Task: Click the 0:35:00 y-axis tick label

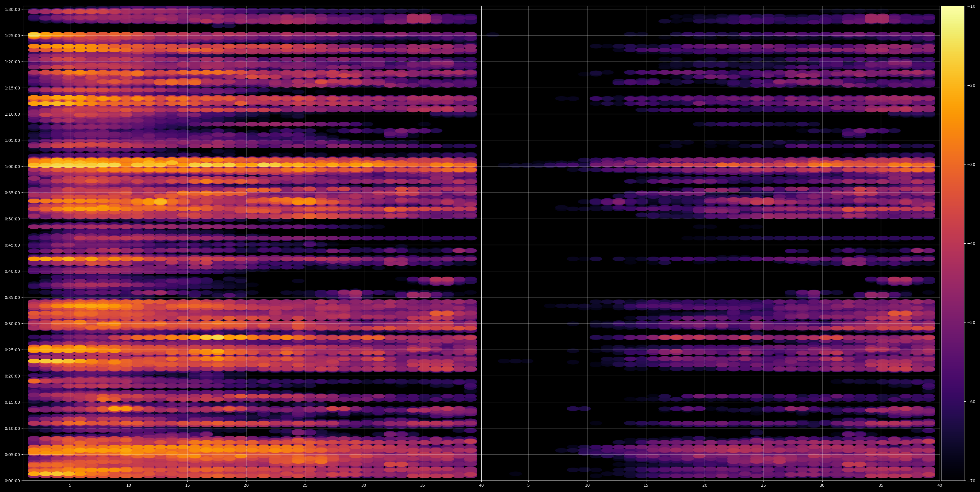Action: coord(12,297)
